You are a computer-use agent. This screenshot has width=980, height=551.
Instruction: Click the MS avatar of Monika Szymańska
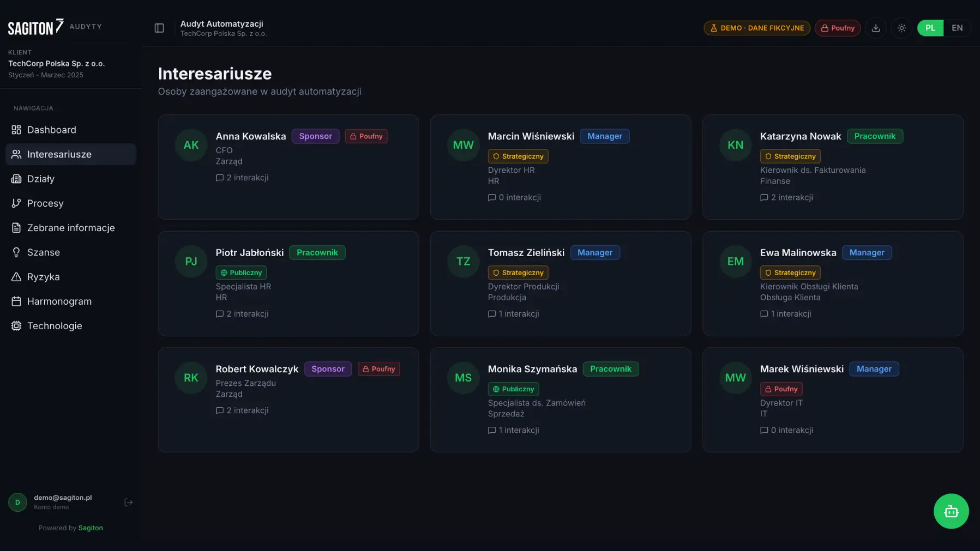click(463, 378)
